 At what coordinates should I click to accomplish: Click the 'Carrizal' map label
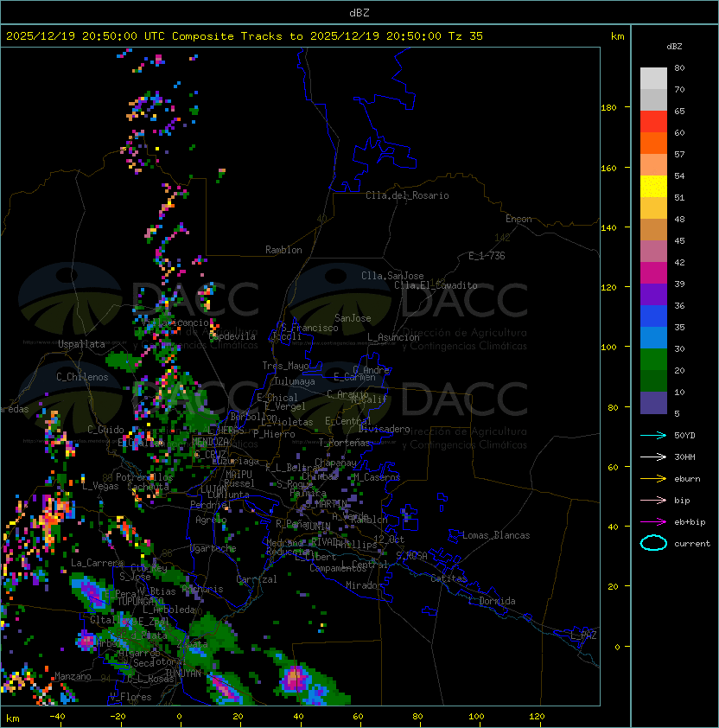click(257, 579)
